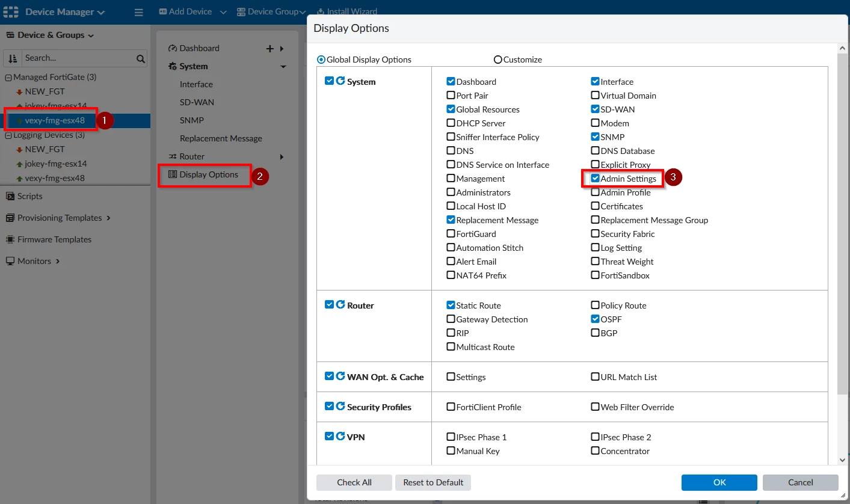Select vexy-fmg-esx48 under Managed FortiGate

click(x=55, y=120)
